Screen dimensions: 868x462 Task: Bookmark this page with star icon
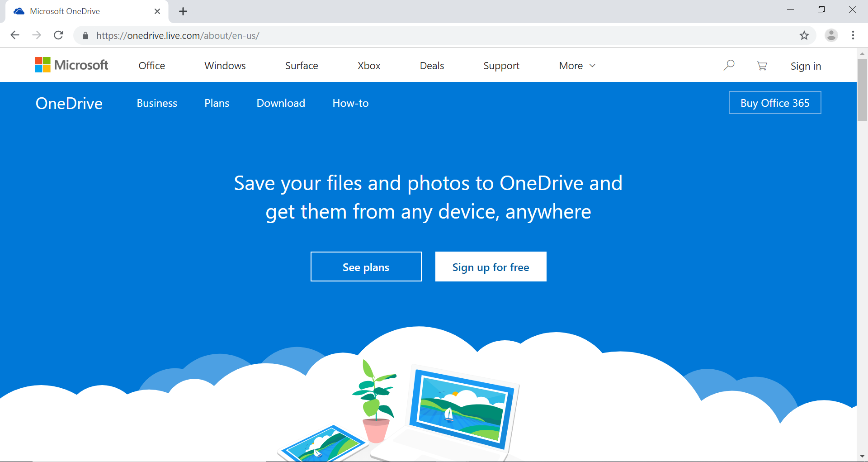tap(804, 35)
